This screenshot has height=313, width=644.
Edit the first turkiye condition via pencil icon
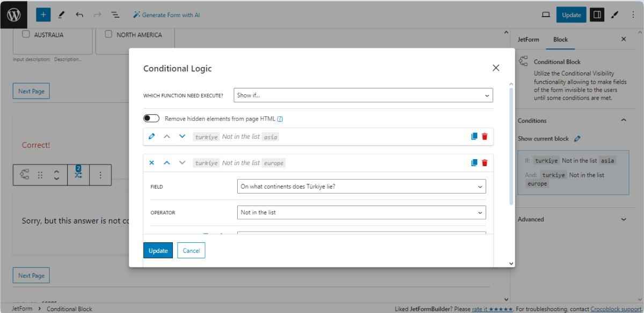(x=152, y=137)
